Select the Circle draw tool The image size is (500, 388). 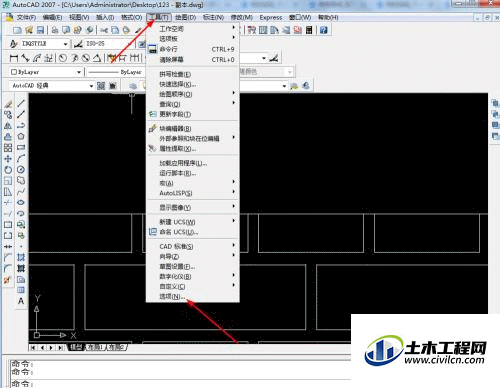coord(21,169)
